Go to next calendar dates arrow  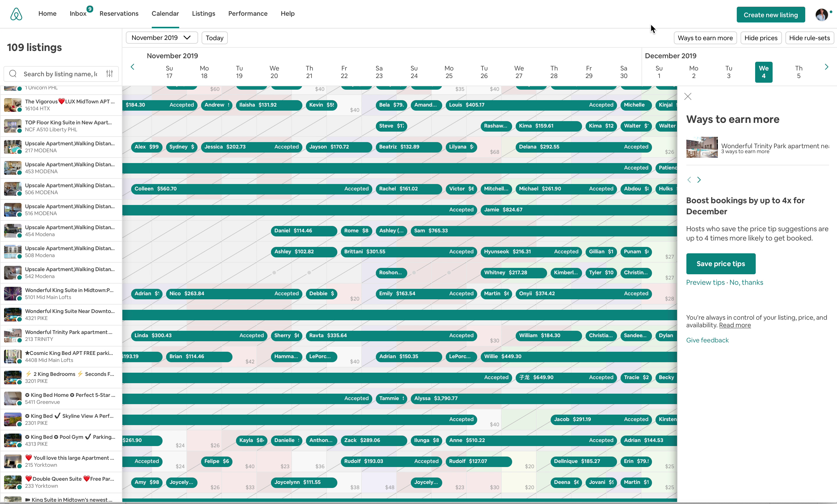click(x=827, y=67)
